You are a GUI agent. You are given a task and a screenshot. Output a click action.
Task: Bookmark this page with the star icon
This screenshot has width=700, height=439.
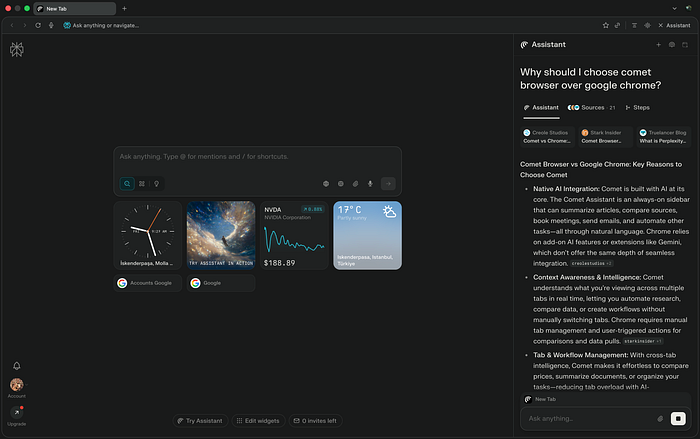pyautogui.click(x=605, y=24)
